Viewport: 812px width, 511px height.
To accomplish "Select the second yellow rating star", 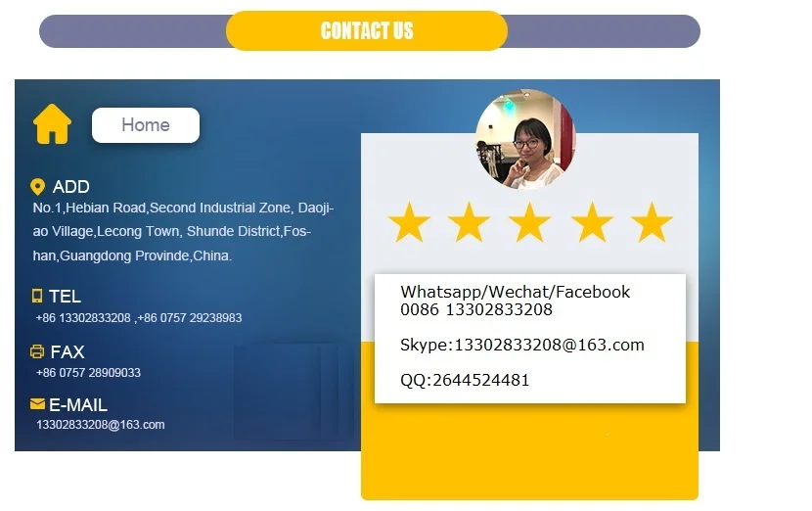I will (x=469, y=222).
